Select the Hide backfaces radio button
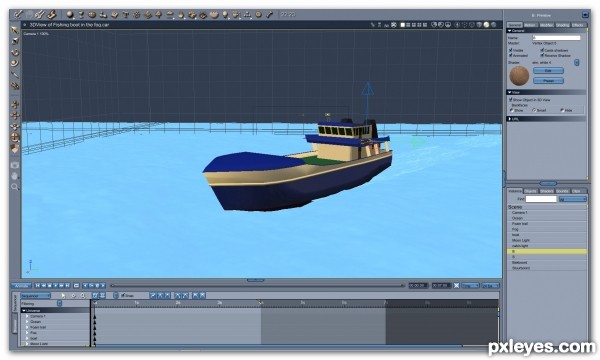The width and height of the screenshot is (600, 360). tap(562, 110)
